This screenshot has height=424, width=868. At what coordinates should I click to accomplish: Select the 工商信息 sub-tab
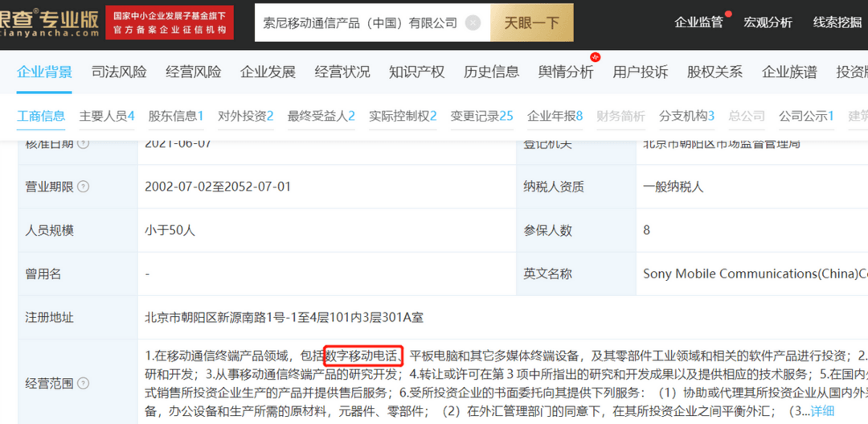pos(41,117)
